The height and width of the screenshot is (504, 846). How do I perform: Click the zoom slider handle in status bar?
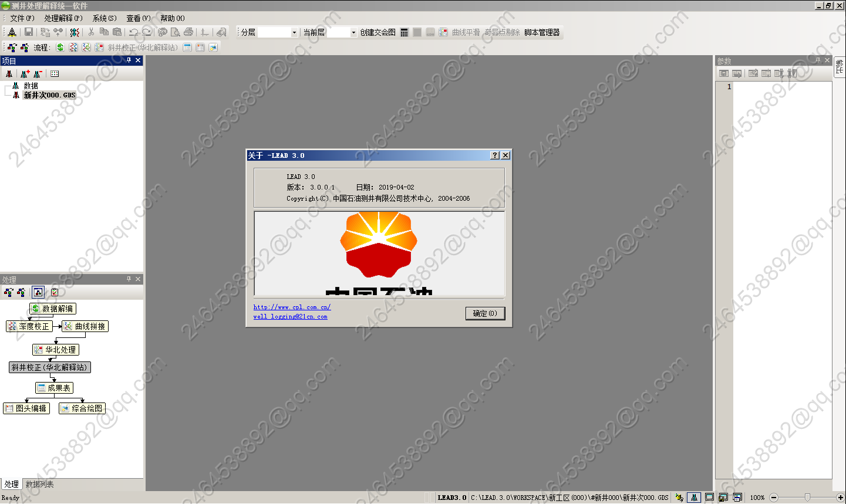coord(807,498)
